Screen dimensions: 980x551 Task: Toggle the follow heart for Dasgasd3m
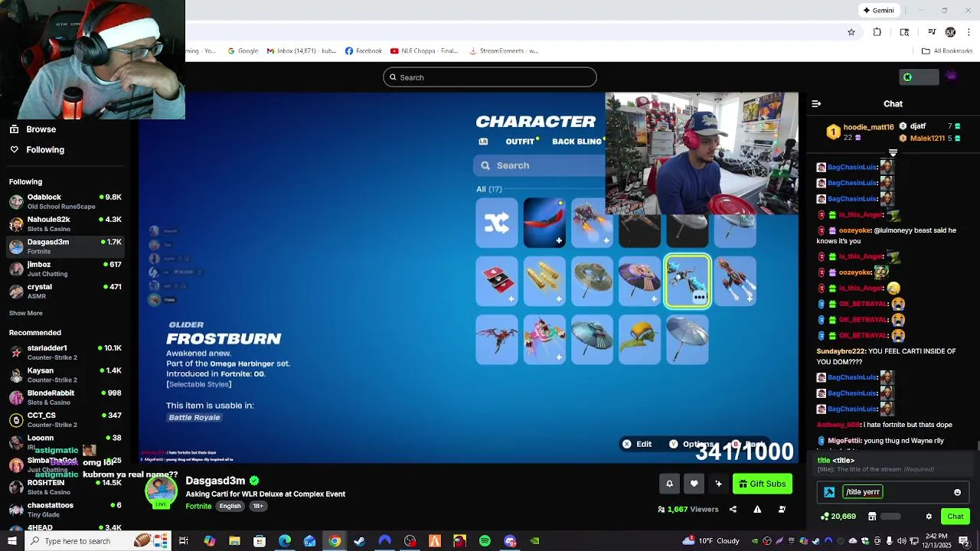(x=694, y=484)
